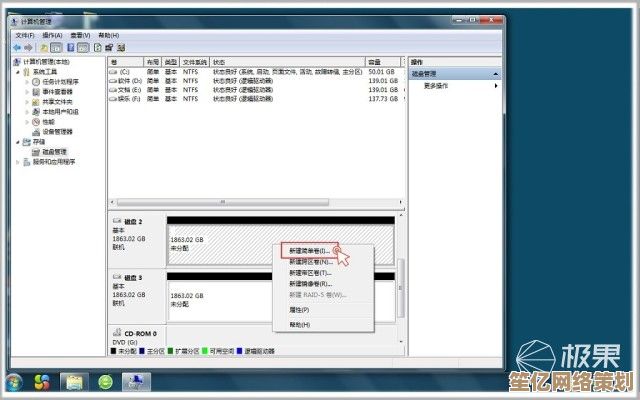Choose 新建简单卷(I)... from context menu
640x400 pixels.
[309, 250]
